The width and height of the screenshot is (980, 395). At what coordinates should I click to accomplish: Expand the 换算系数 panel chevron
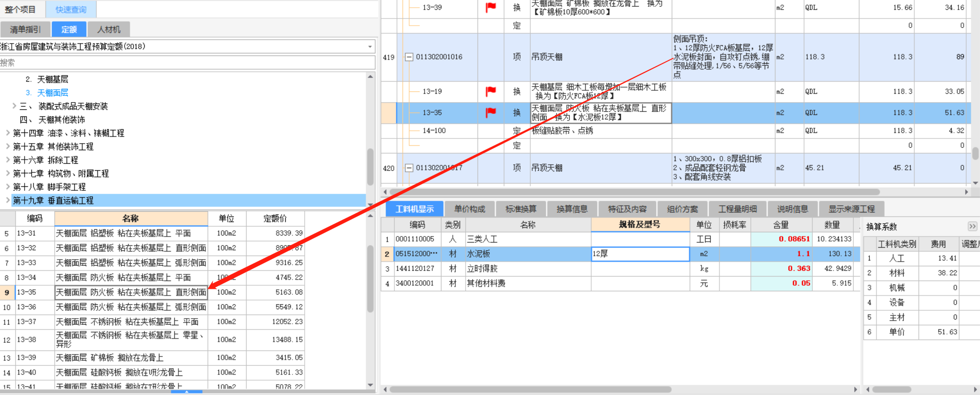(x=972, y=226)
